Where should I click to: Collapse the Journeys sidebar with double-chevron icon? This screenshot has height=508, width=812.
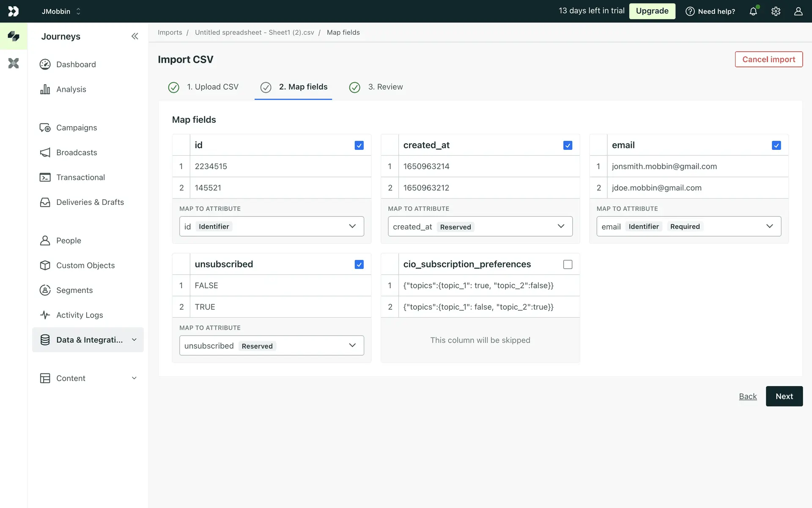(x=134, y=36)
